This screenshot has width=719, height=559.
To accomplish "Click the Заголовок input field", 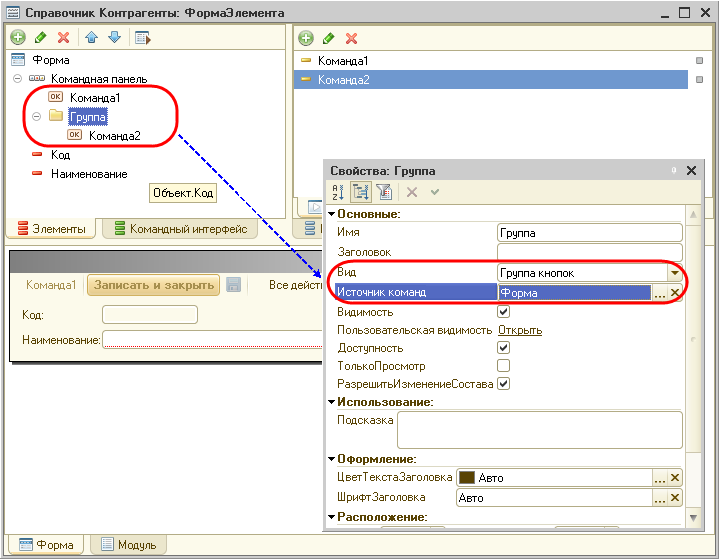I will click(x=589, y=252).
